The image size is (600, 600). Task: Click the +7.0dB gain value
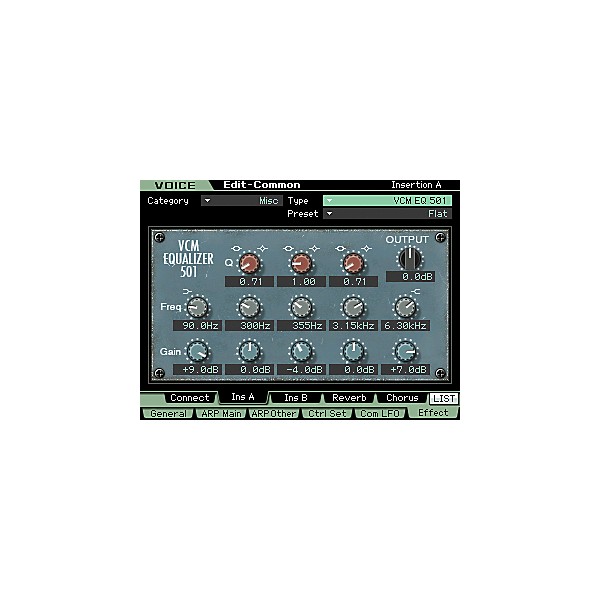click(x=406, y=370)
